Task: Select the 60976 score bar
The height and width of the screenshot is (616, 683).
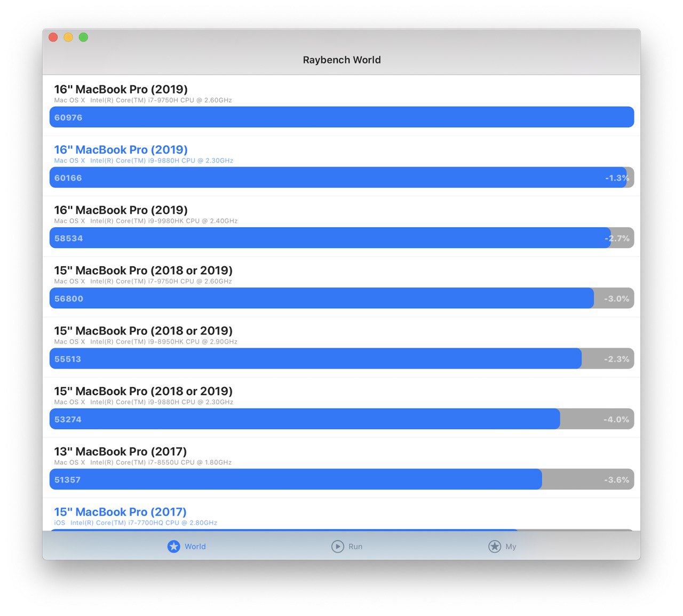Action: click(x=341, y=117)
